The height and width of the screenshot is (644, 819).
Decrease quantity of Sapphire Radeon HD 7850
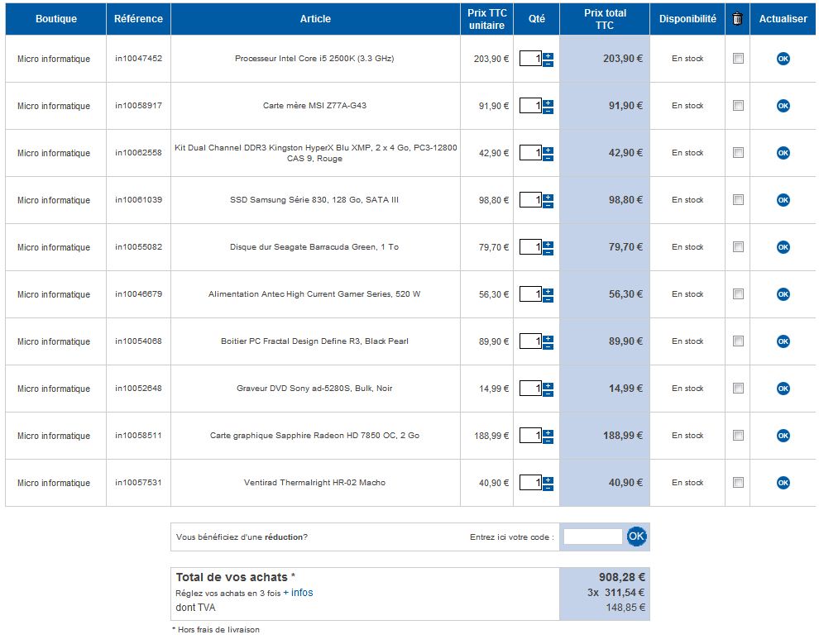point(548,441)
